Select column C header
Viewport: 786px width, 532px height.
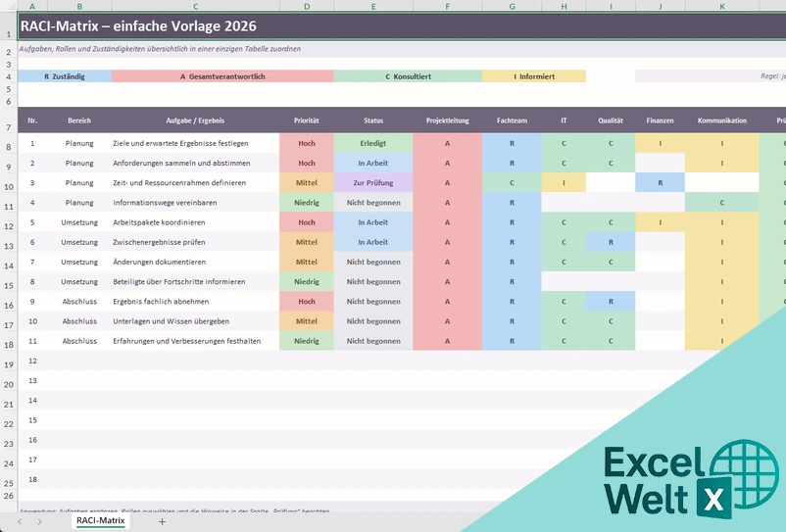point(195,6)
